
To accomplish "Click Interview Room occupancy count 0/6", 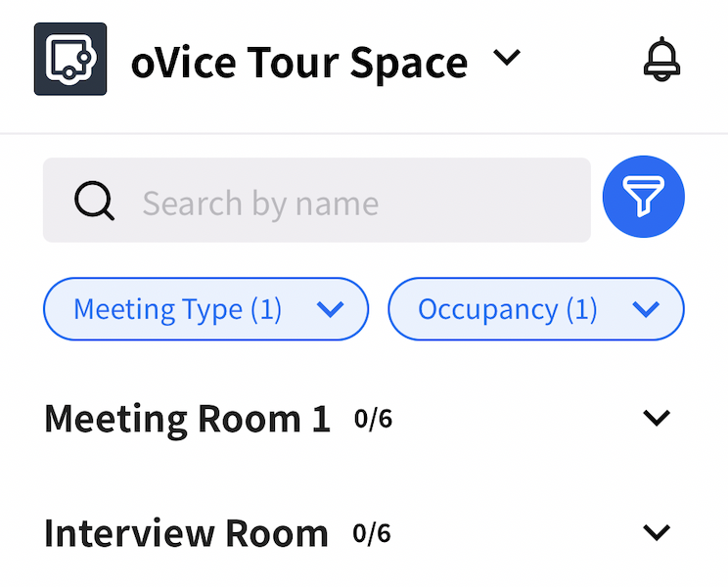I will (371, 534).
